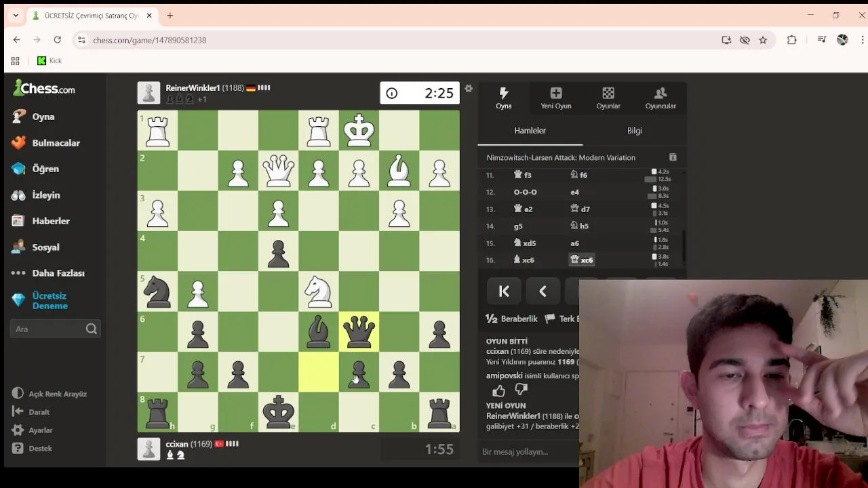This screenshot has width=868, height=488.
Task: Select move 11 Qf3 in move list
Action: pos(523,176)
